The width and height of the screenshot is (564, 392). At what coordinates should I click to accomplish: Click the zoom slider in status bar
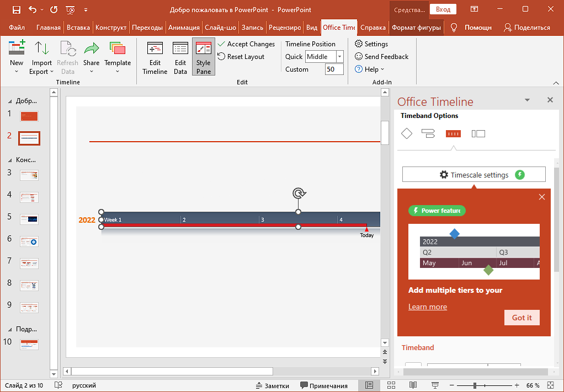[x=475, y=385]
